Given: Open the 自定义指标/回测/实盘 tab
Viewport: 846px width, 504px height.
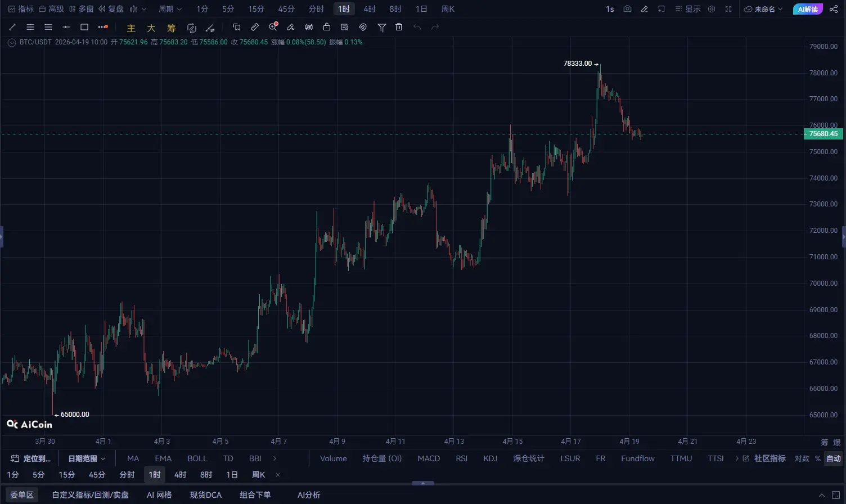Looking at the screenshot, I should [91, 495].
